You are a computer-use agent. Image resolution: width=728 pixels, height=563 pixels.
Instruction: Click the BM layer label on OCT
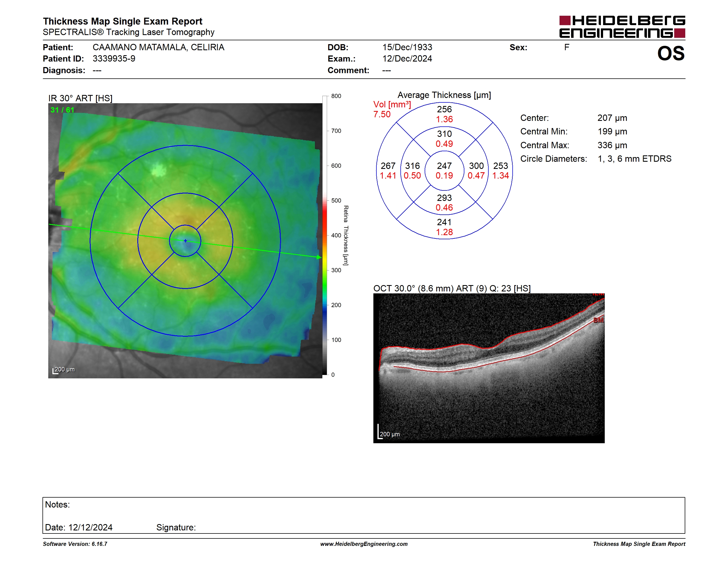click(598, 320)
